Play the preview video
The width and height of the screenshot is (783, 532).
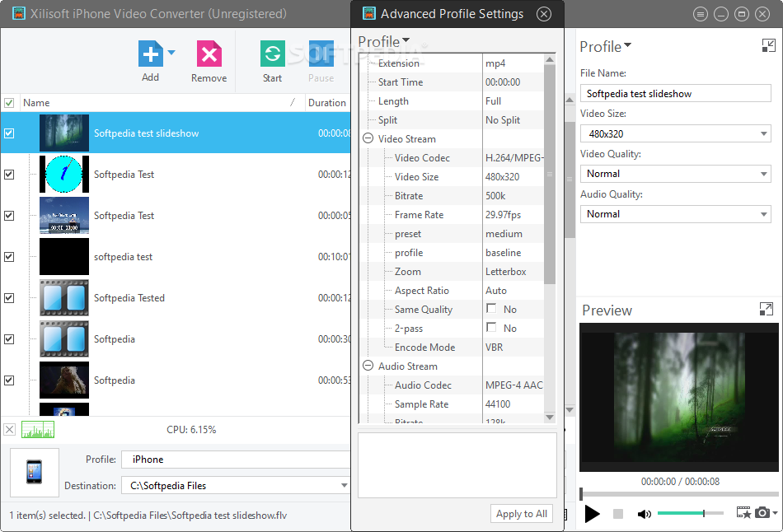pos(592,514)
